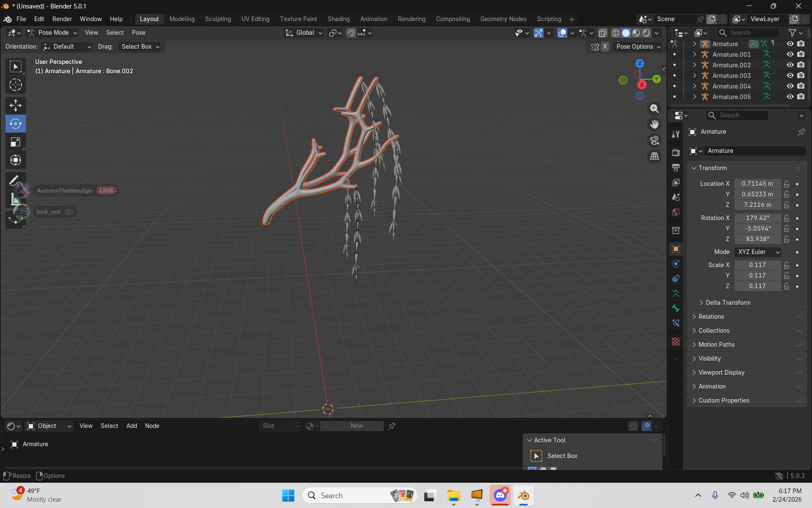Image resolution: width=812 pixels, height=508 pixels.
Task: Open the Object Data armature properties tab
Action: (x=675, y=293)
